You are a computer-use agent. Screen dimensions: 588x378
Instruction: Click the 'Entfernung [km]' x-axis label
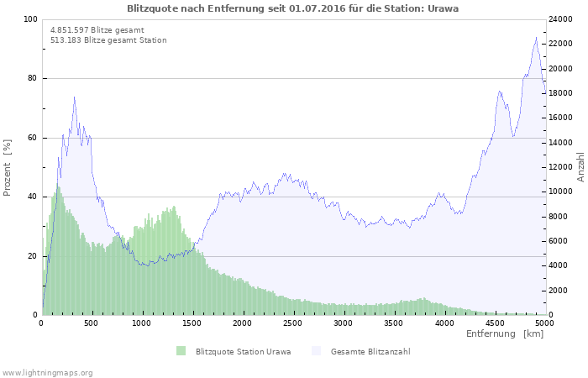505,334
